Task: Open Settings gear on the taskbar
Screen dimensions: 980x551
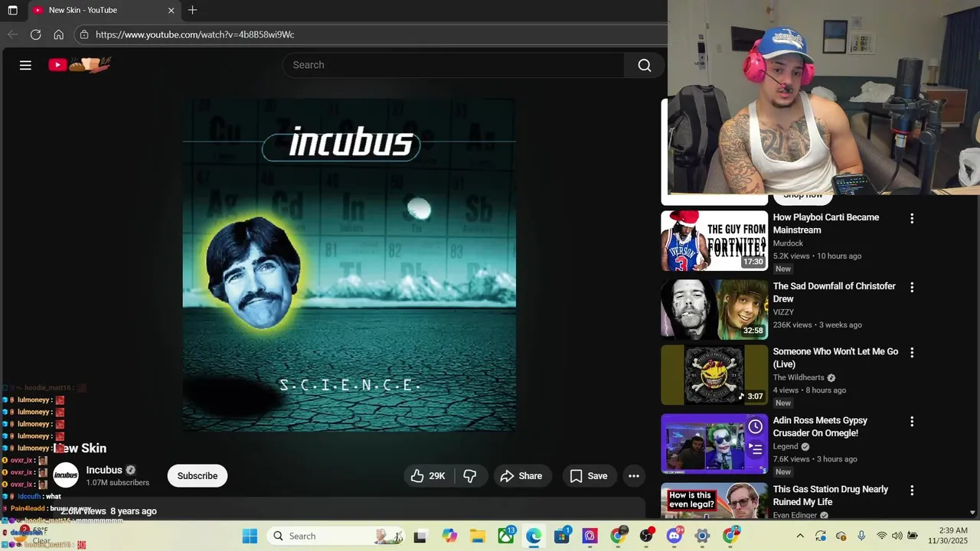Action: pos(702,536)
